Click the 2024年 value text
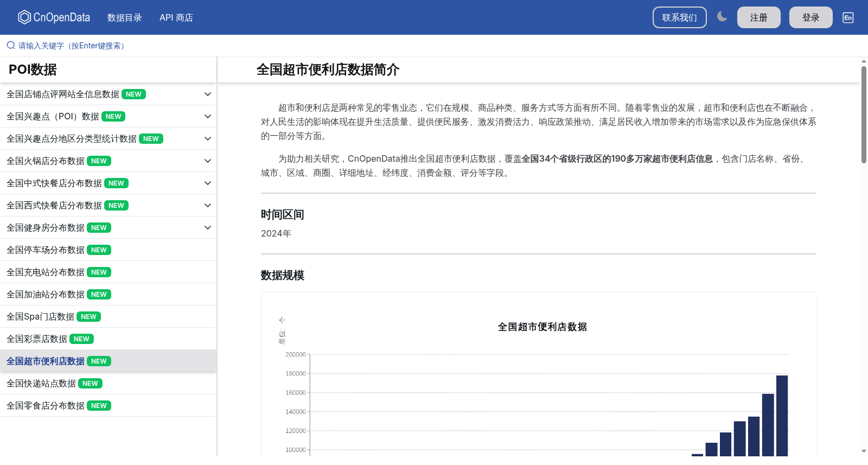 pos(276,234)
